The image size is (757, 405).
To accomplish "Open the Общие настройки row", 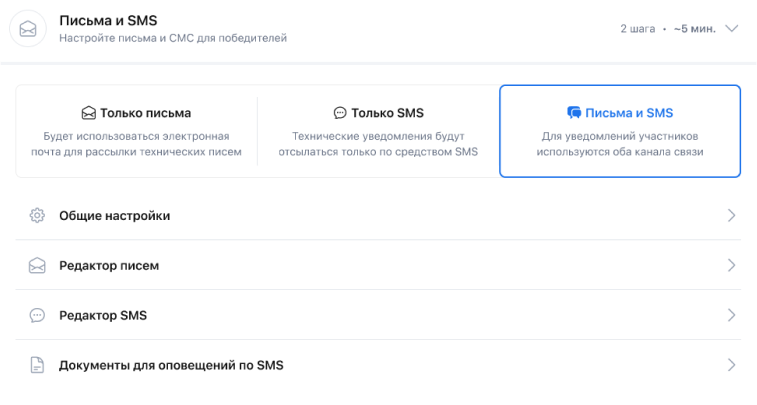I will (x=378, y=215).
